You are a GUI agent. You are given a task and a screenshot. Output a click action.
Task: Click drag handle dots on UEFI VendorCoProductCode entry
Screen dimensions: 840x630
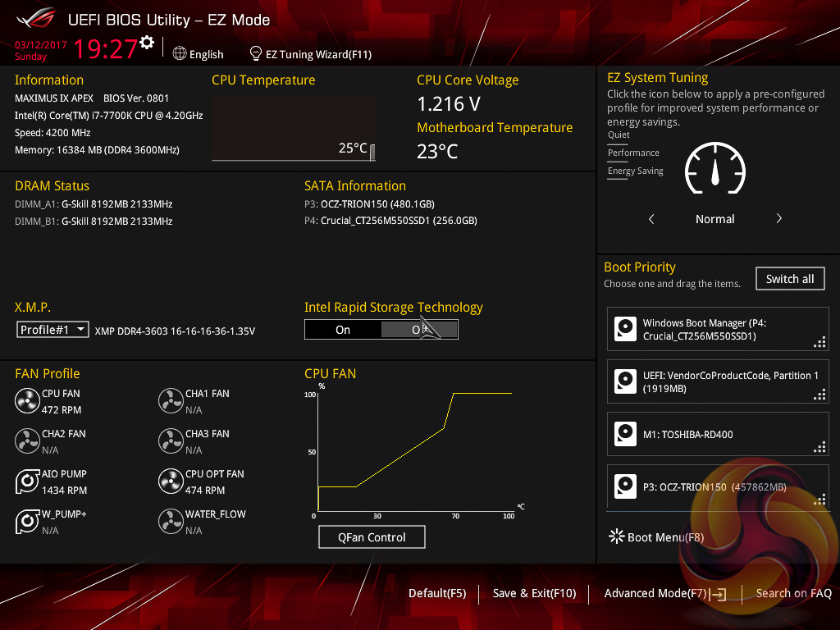click(819, 395)
